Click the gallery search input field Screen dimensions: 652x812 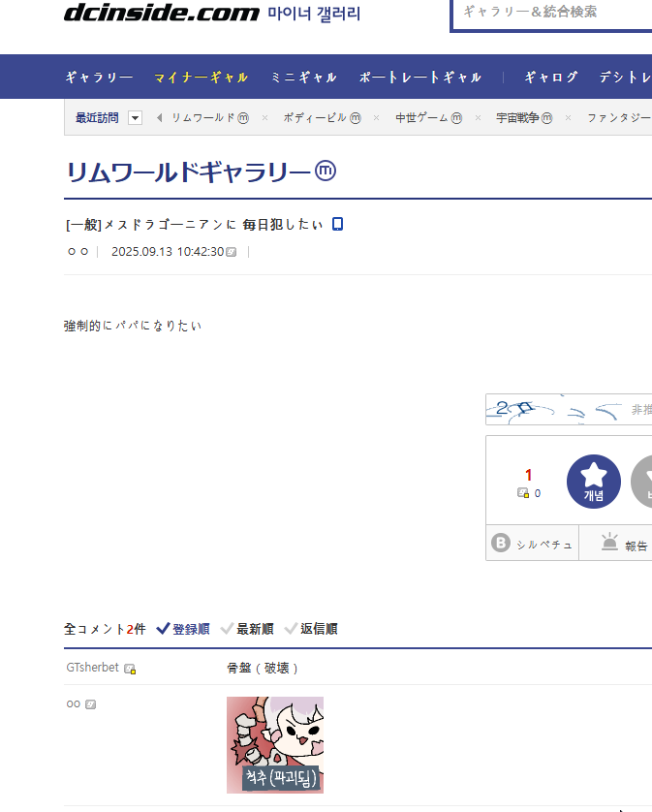click(552, 13)
